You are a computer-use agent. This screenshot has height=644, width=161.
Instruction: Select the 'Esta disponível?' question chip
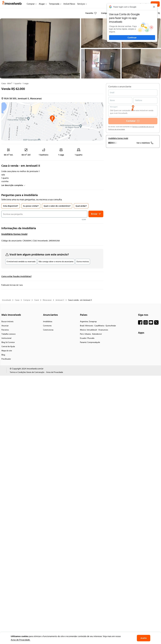point(10,206)
